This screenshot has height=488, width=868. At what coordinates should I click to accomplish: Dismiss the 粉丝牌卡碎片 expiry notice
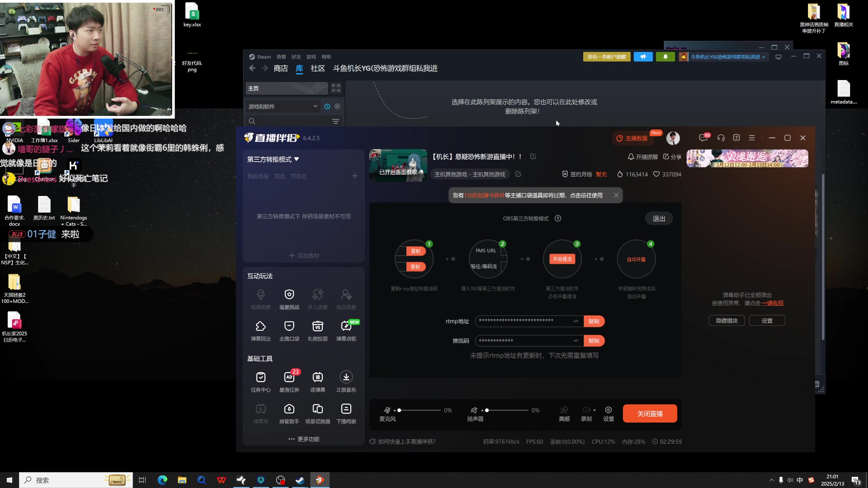[616, 195]
